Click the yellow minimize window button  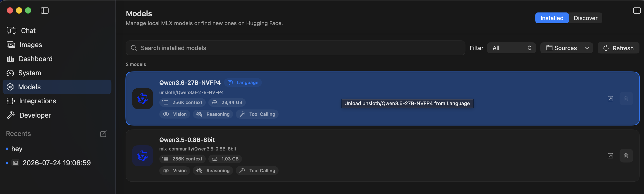point(19,10)
